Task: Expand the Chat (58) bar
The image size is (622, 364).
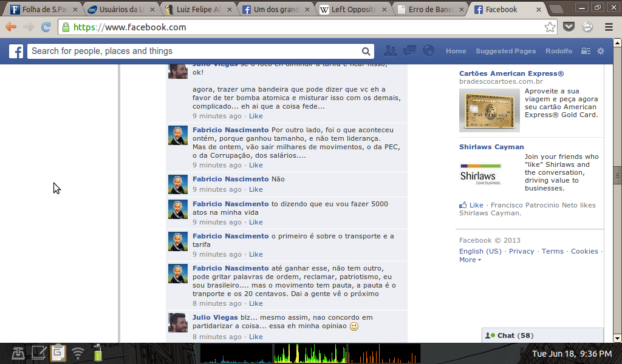Action: [542, 335]
